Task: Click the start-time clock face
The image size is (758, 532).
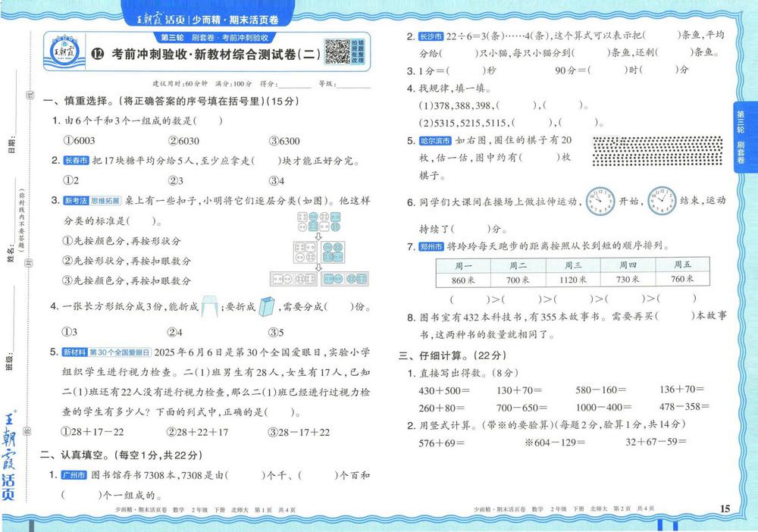Action: (600, 201)
